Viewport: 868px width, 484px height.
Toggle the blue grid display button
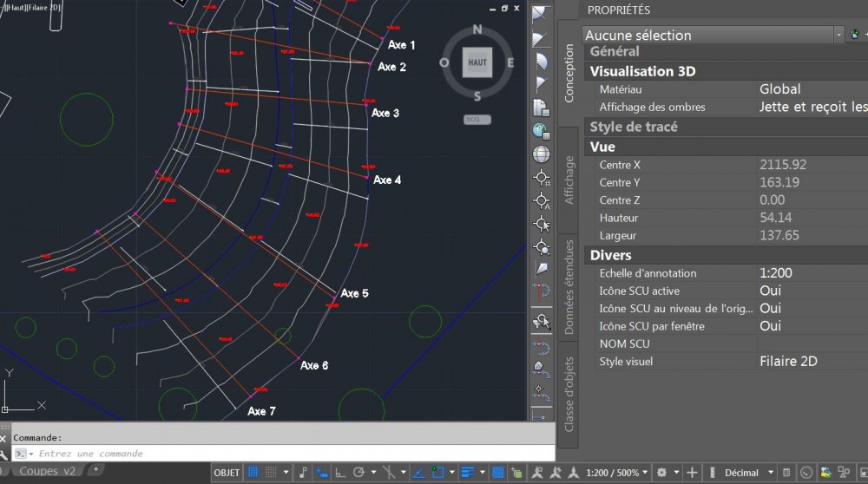tap(253, 473)
